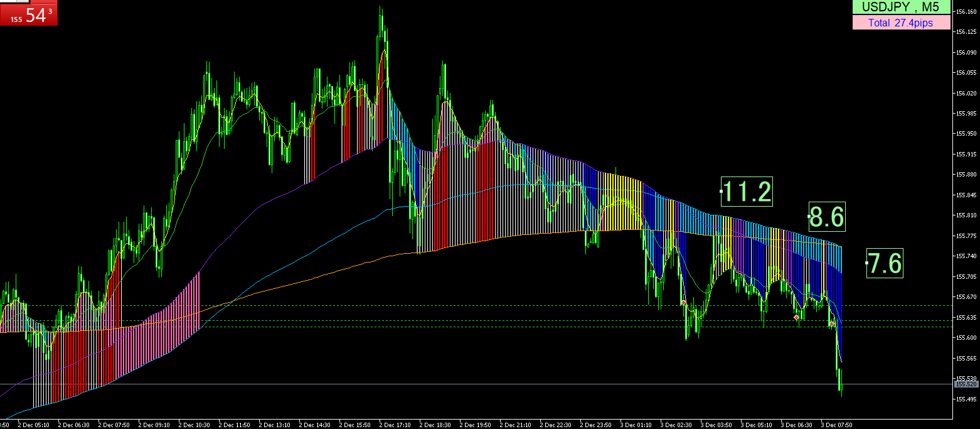Click the 155.740 price scale label
980x429 pixels.
click(967, 256)
